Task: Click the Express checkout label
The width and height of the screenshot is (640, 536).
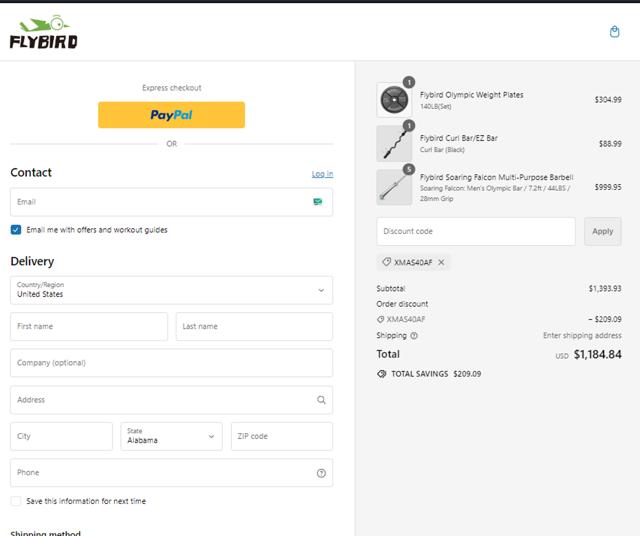Action: coord(171,88)
